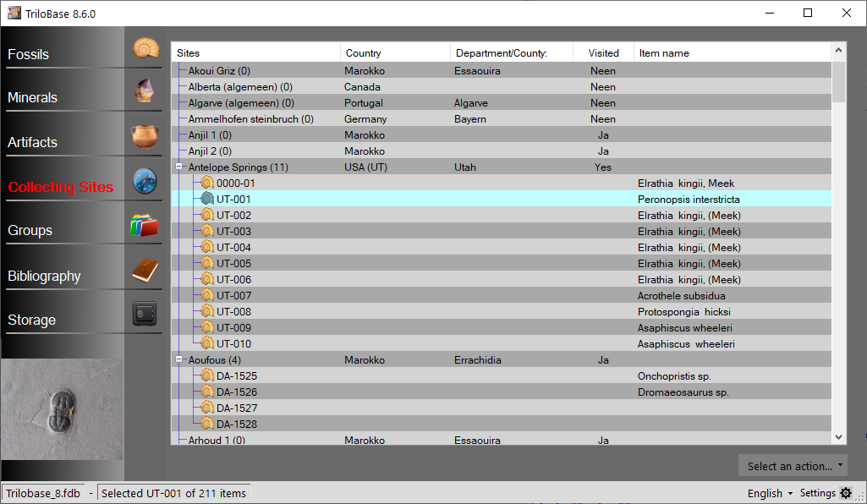Open the Minerals crystal icon

pyautogui.click(x=145, y=91)
